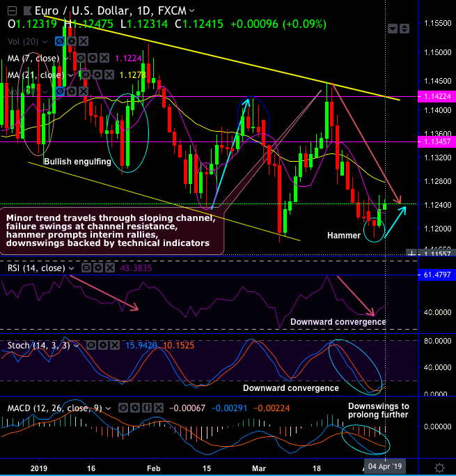Collapse the chart legend with the minus box
456x476 pixels.
click(x=12, y=11)
